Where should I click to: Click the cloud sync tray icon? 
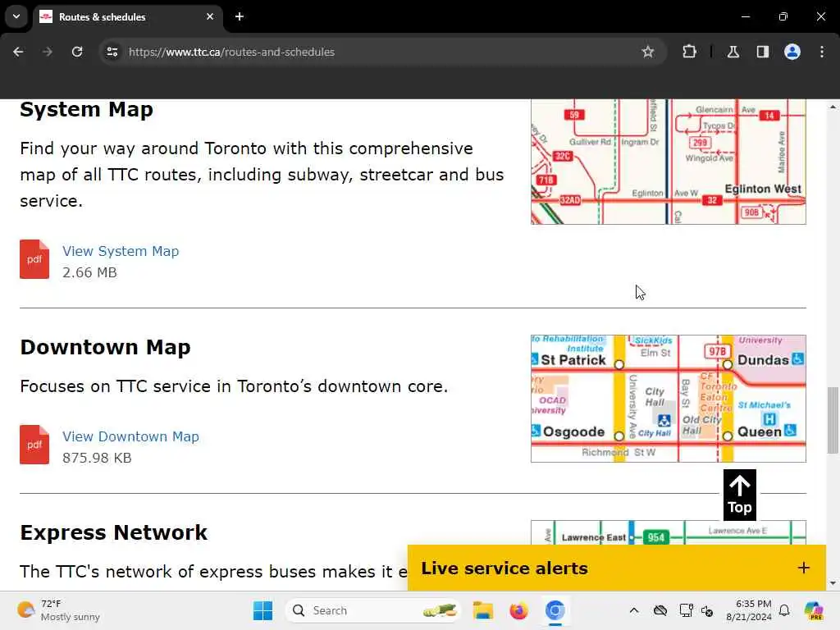coord(660,610)
